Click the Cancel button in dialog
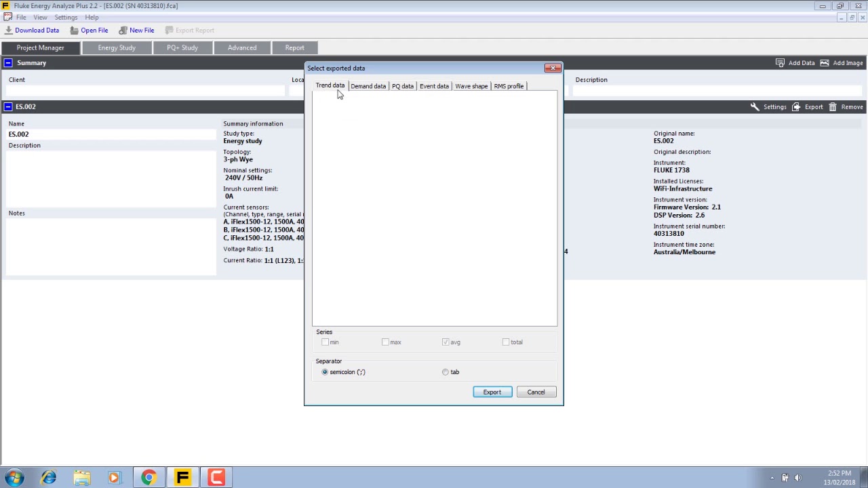 coord(536,392)
